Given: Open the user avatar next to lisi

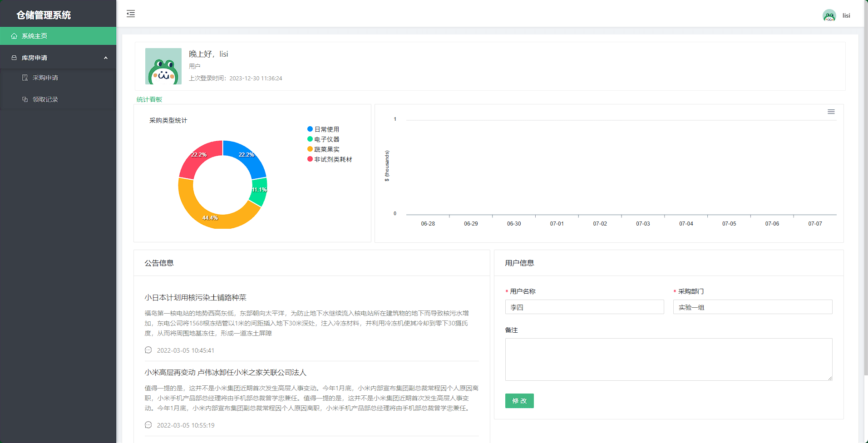Looking at the screenshot, I should point(829,15).
